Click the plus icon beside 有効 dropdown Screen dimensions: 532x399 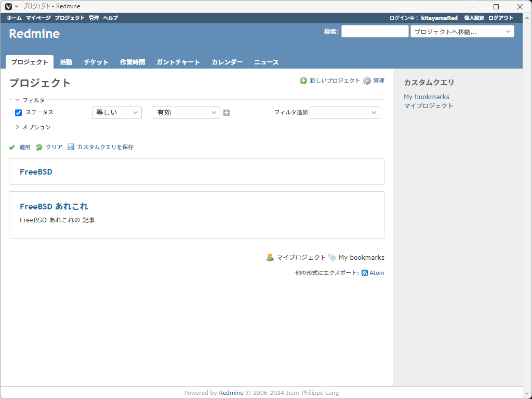[227, 113]
